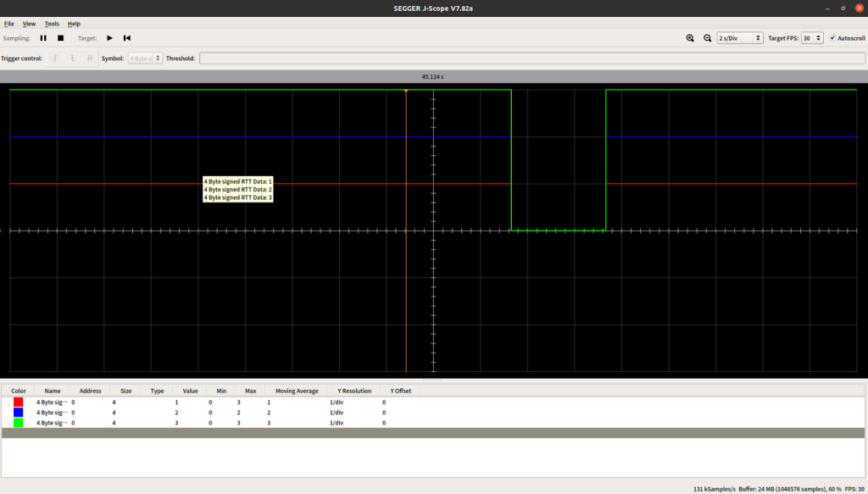Zoom in on the time axis
This screenshot has width=868, height=494.
[690, 38]
